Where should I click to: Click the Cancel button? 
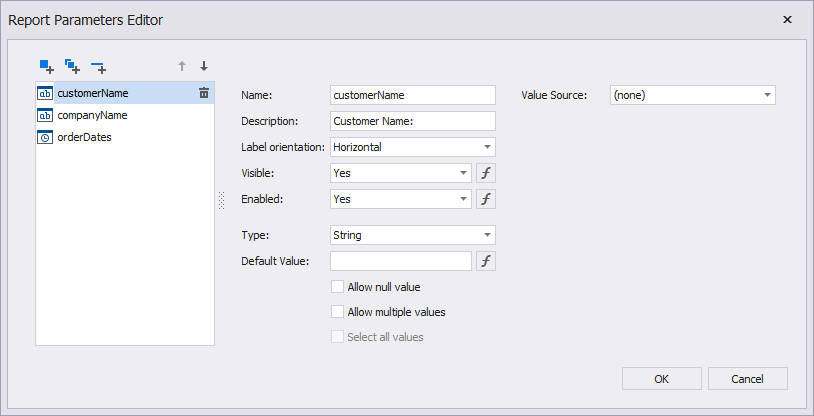click(x=747, y=379)
